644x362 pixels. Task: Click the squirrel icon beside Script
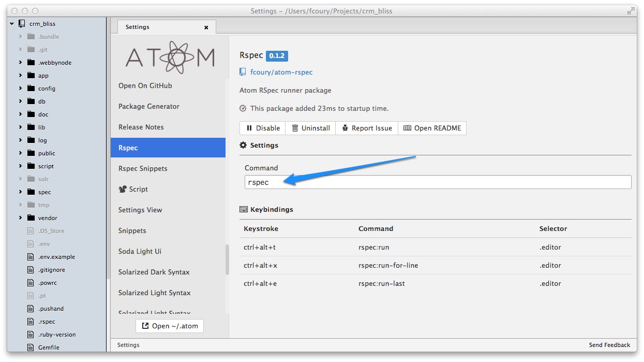[x=123, y=189]
